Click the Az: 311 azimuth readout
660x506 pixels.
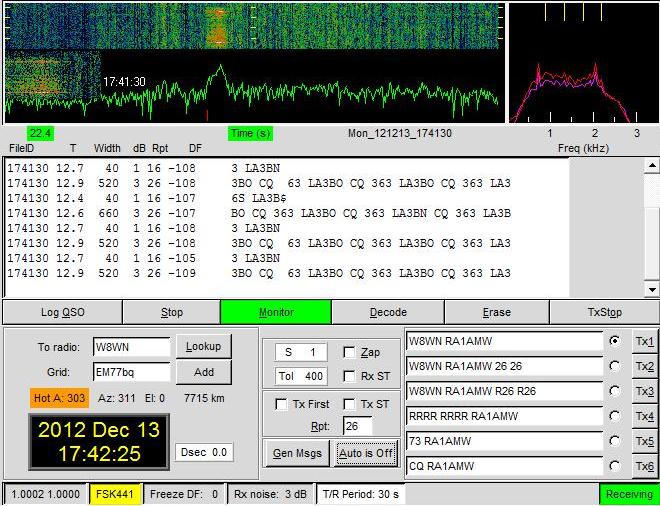click(x=117, y=398)
